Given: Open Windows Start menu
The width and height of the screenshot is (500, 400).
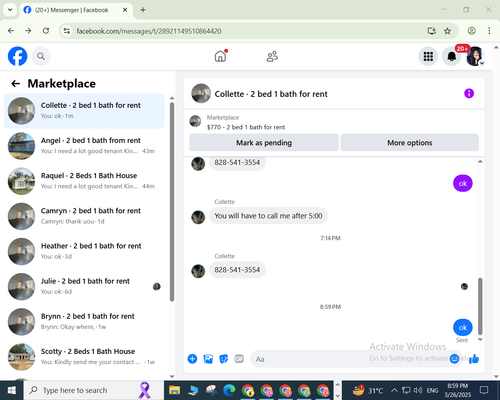Looking at the screenshot, I should (11, 390).
